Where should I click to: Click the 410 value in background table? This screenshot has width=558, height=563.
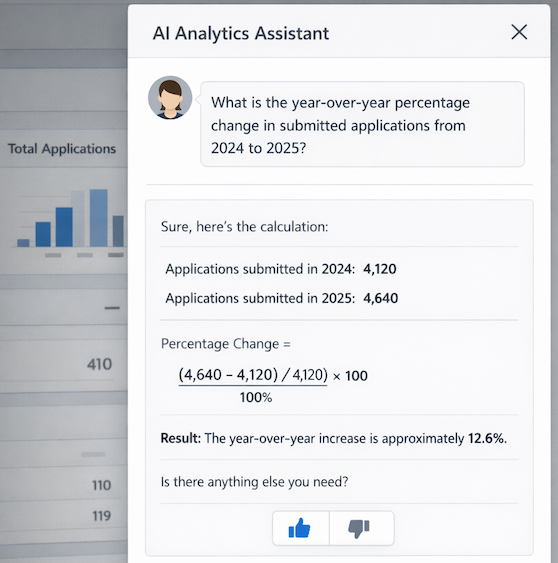99,364
